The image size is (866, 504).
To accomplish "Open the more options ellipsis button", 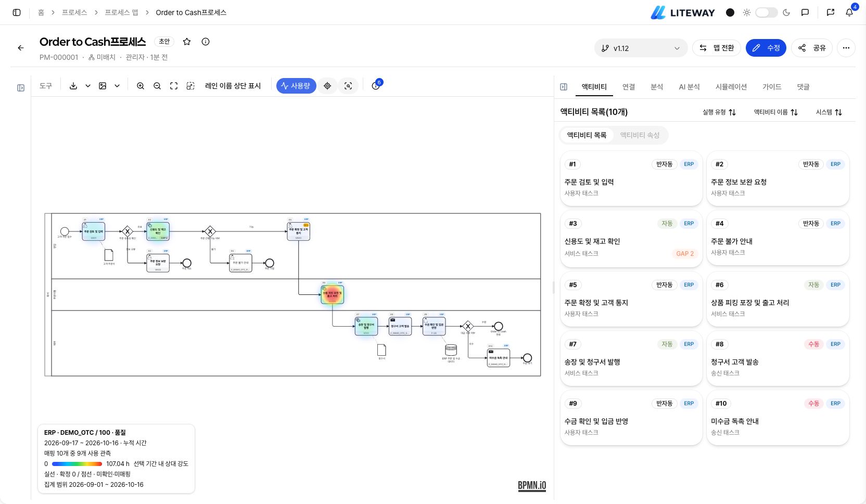I will [x=846, y=48].
